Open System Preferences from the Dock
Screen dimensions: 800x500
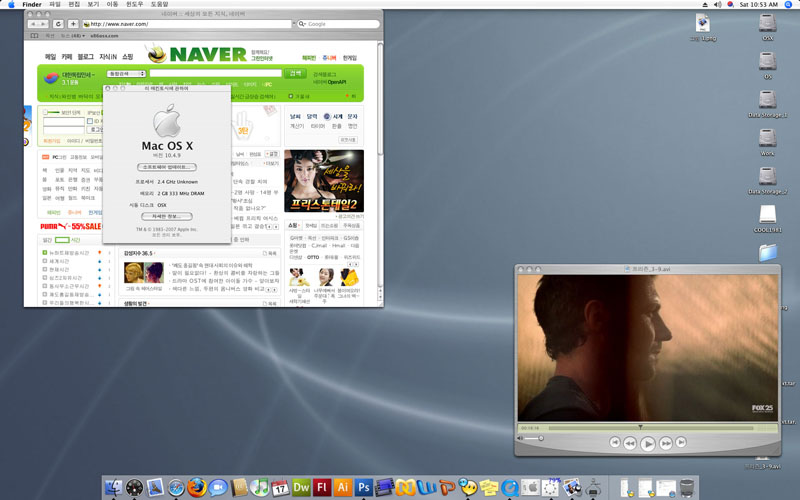coord(531,488)
